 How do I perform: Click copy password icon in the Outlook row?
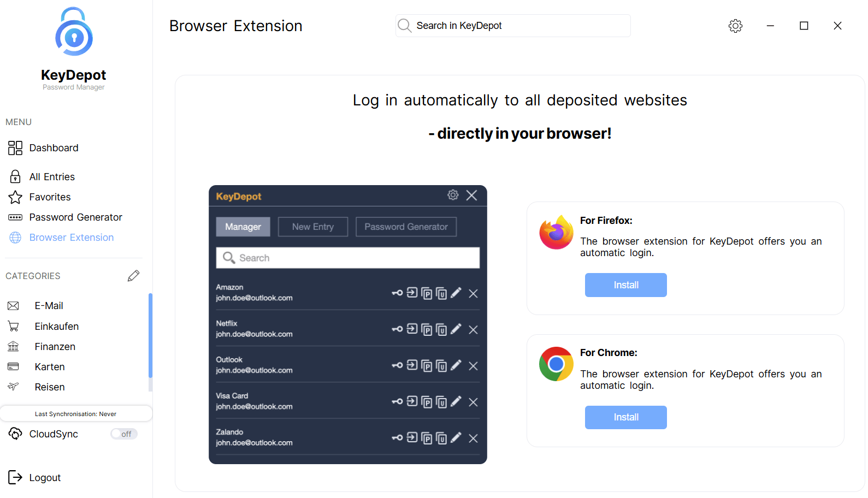[x=427, y=366]
